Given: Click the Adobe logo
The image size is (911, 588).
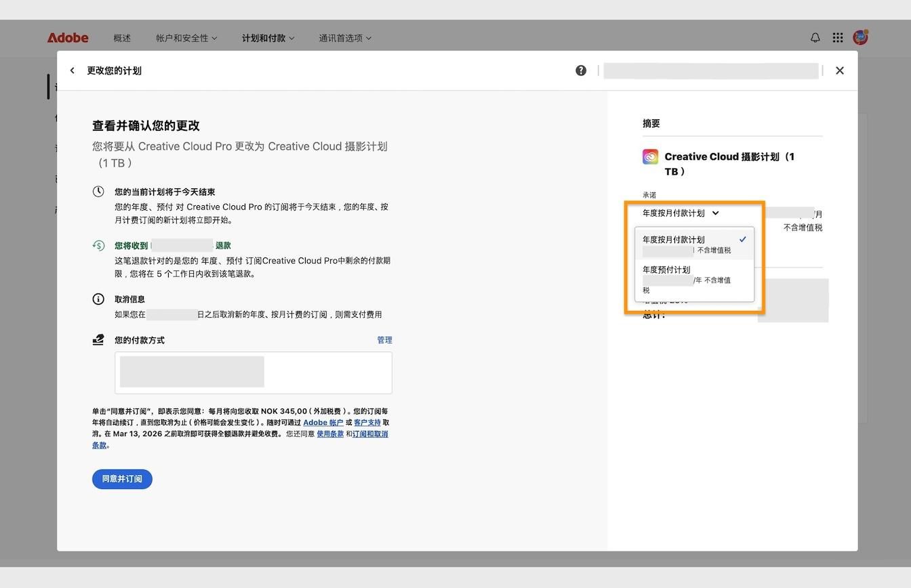Looking at the screenshot, I should point(67,38).
